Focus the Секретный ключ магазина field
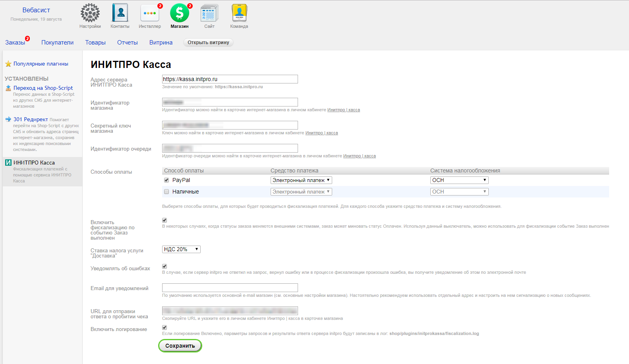 click(230, 125)
